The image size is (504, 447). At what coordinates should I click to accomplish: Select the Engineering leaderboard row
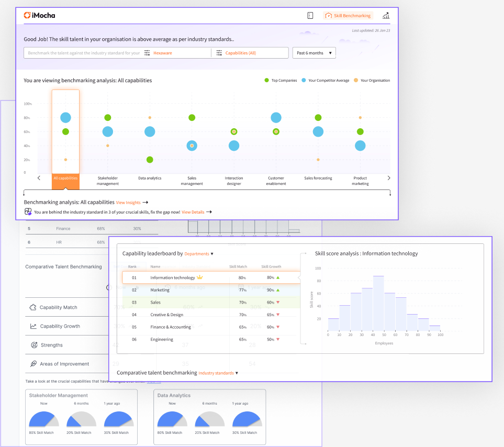(x=209, y=339)
